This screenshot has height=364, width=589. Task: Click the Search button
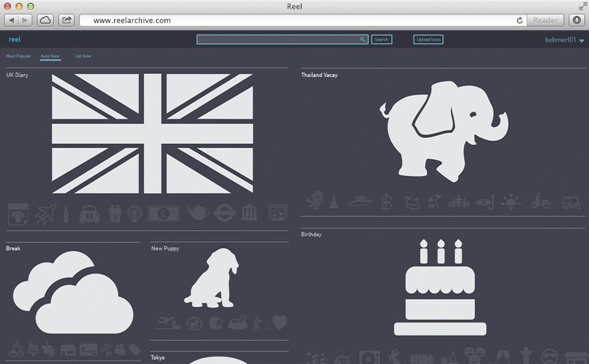coord(382,39)
